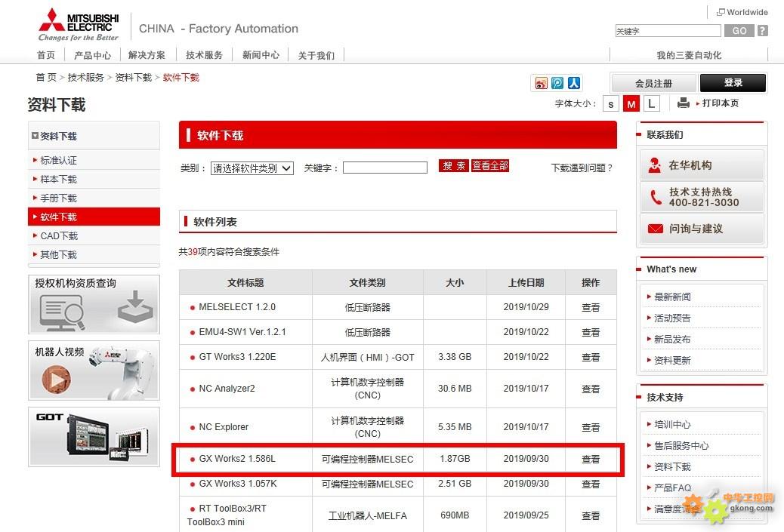Open 资料下载 under 技术支持
This screenshot has height=532, width=784.
[x=672, y=466]
